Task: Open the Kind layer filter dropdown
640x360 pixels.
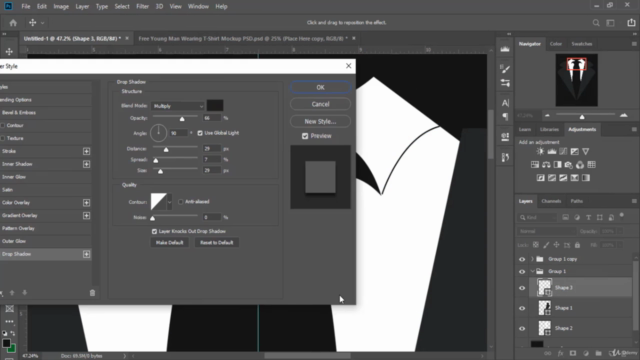Action: pyautogui.click(x=538, y=218)
